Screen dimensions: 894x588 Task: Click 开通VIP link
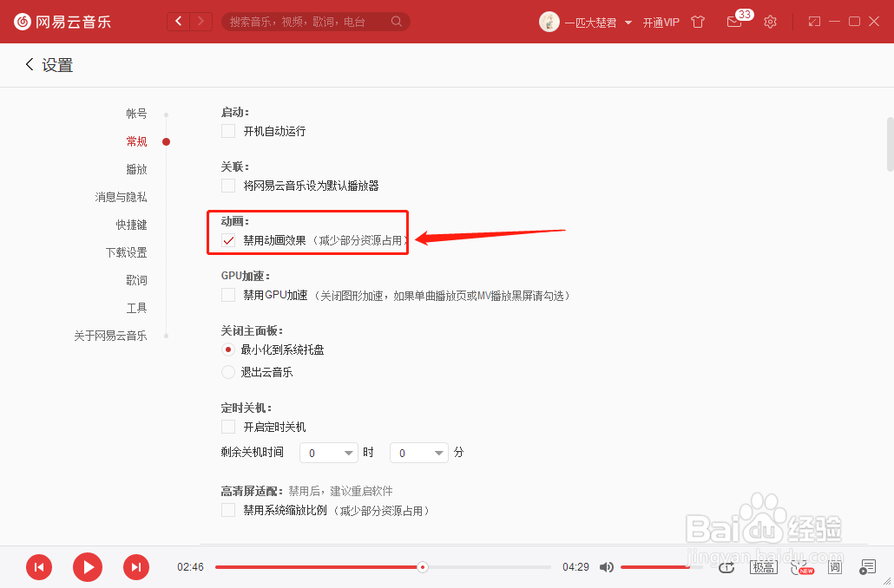coord(661,23)
